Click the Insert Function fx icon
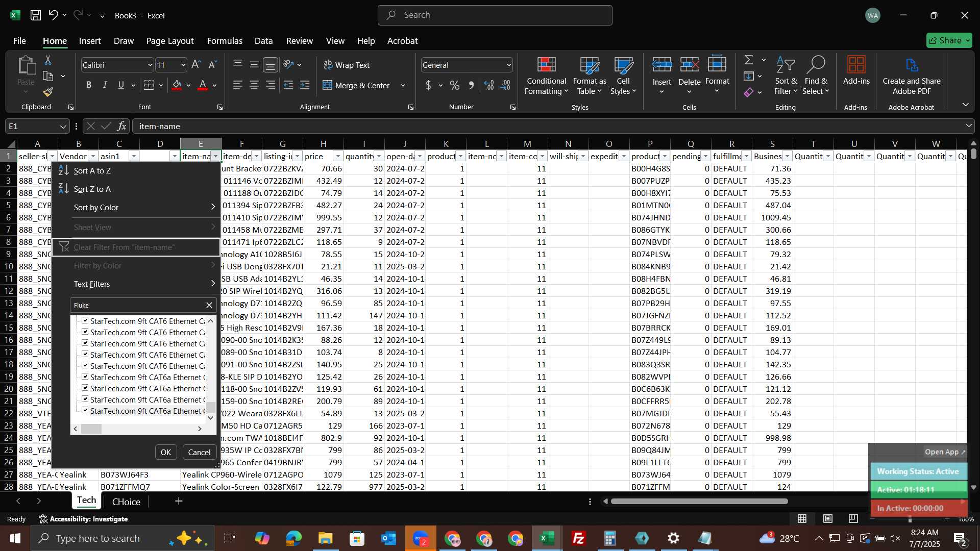 (121, 126)
